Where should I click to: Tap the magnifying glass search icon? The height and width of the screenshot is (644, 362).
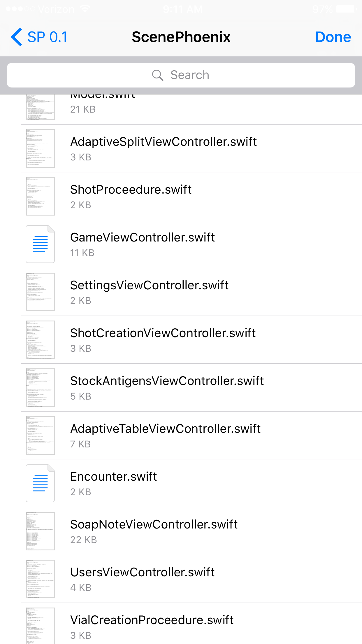[x=158, y=75]
